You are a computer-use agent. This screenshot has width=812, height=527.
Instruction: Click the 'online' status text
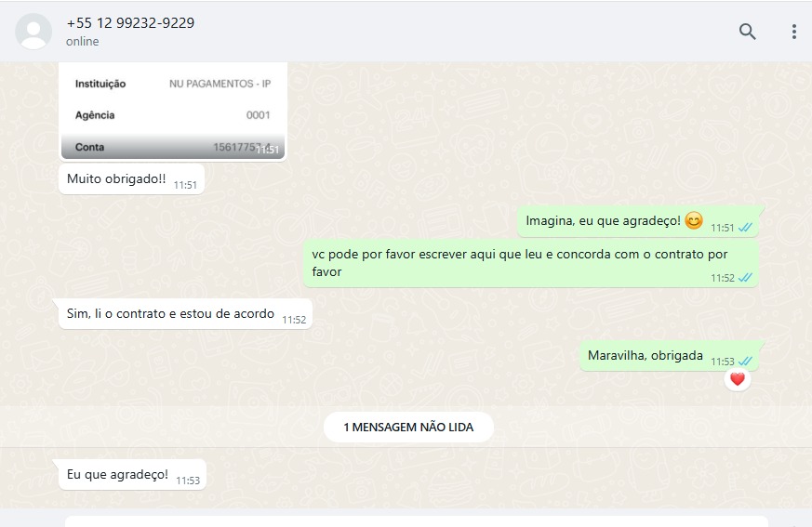(x=83, y=42)
